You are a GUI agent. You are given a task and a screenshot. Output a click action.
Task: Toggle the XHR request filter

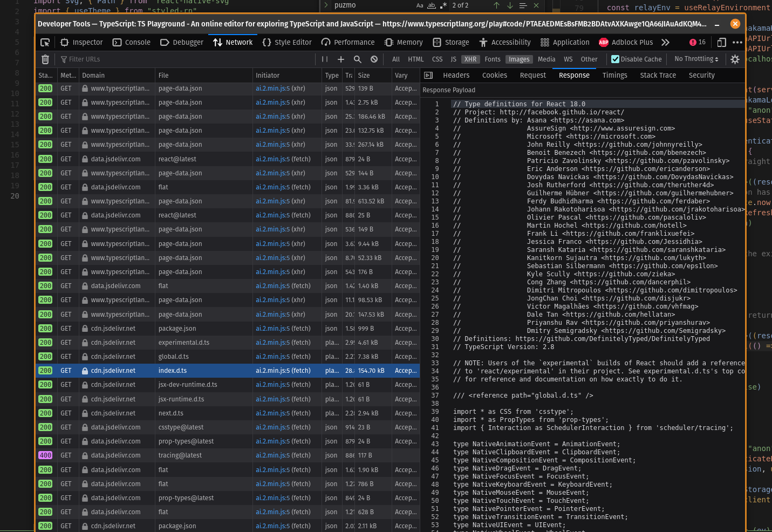tap(470, 59)
